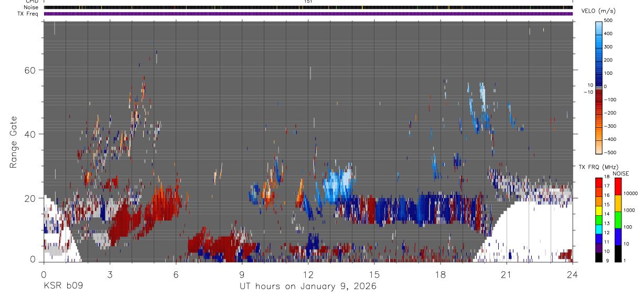This screenshot has height=297, width=644.
Task: Click the '500' tick on velocity scale
Action: pos(609,20)
